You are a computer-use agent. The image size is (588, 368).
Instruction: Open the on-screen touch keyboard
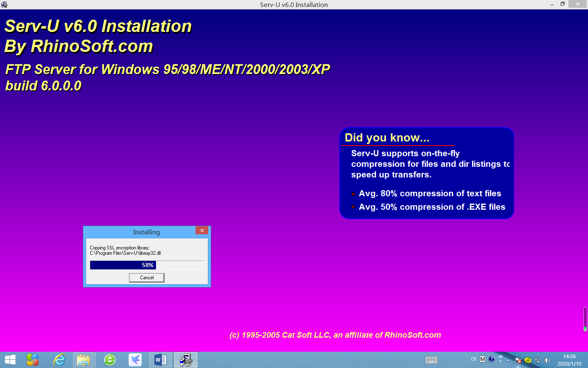pos(431,360)
